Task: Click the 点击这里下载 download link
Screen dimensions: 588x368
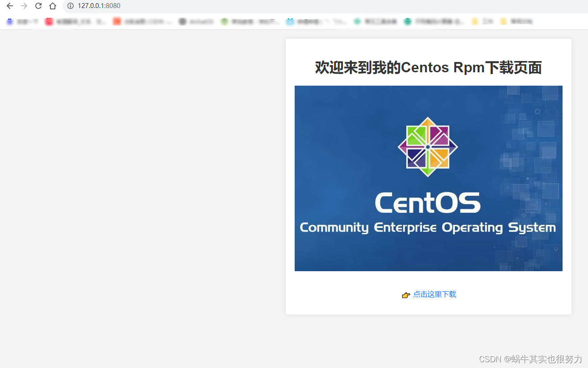Action: coord(434,294)
